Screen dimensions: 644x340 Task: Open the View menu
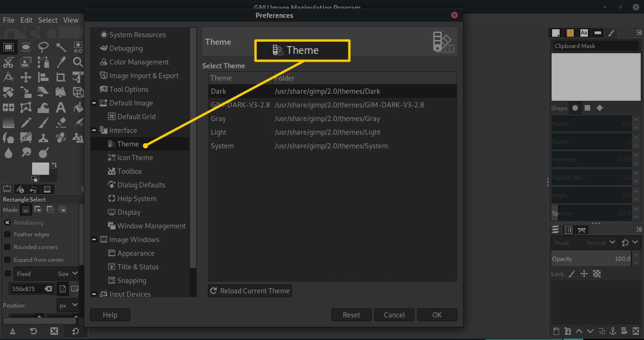click(71, 20)
